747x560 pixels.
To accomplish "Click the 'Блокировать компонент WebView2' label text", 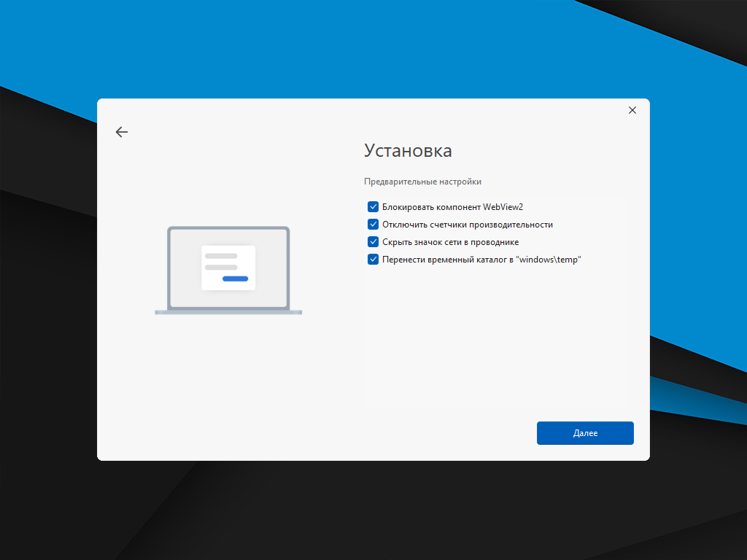I will coord(452,207).
